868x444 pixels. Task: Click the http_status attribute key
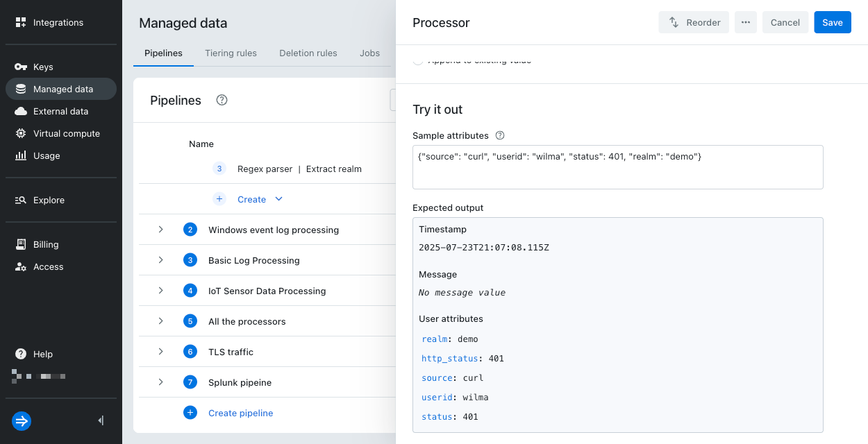[450, 359]
